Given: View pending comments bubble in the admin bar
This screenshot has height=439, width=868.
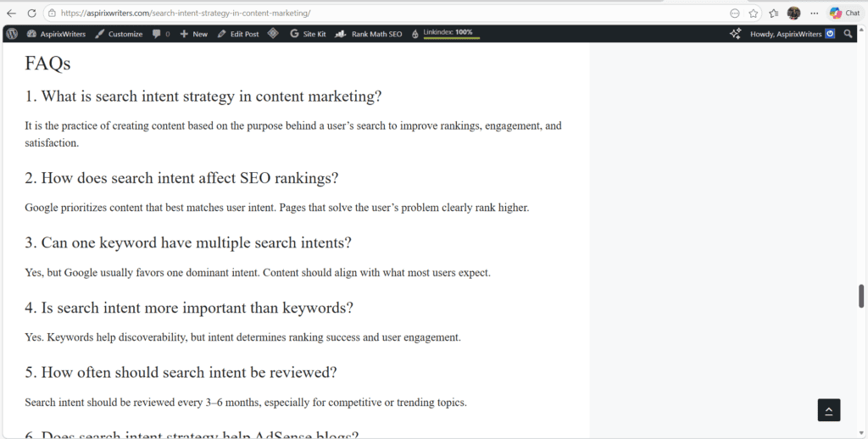Looking at the screenshot, I should [x=161, y=34].
